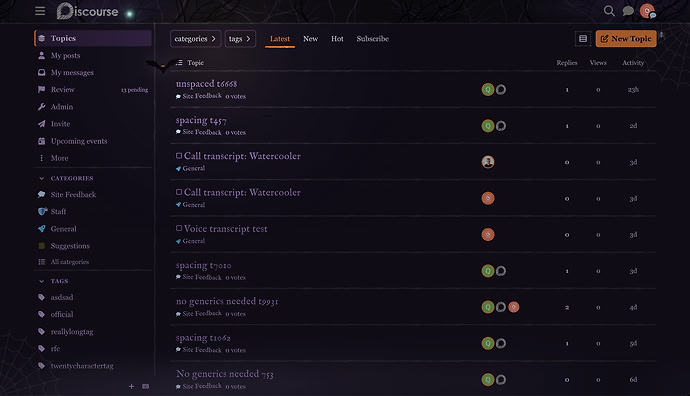Screen dimensions: 690x396
Task: Open the search magnifier icon
Action: [609, 11]
